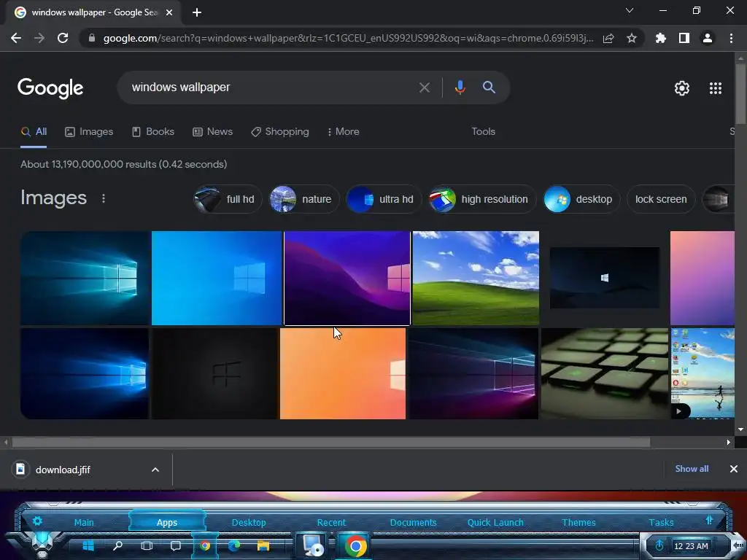
Task: Open the Recent tab in dock
Action: click(332, 522)
